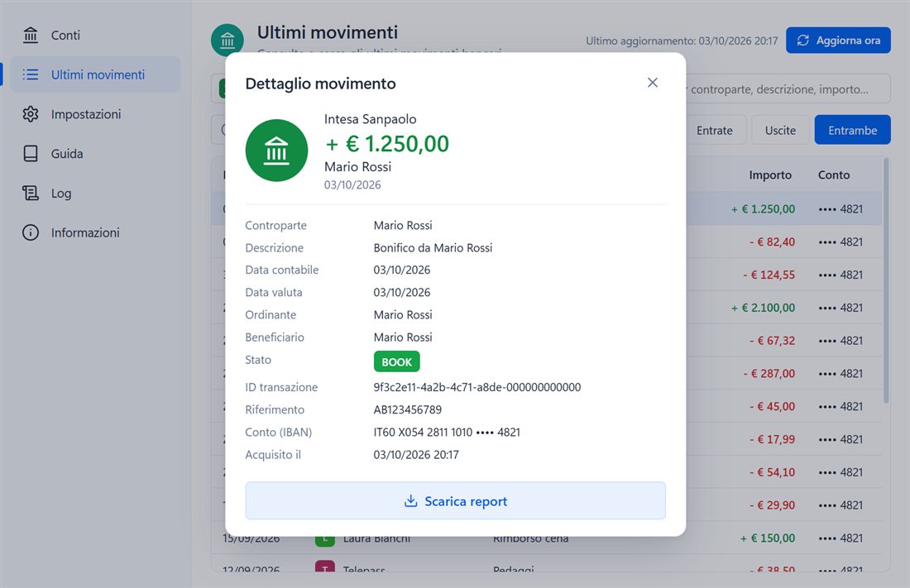Click the Acquisito il value 03/10/2026 20:17
This screenshot has height=588, width=910.
(416, 455)
